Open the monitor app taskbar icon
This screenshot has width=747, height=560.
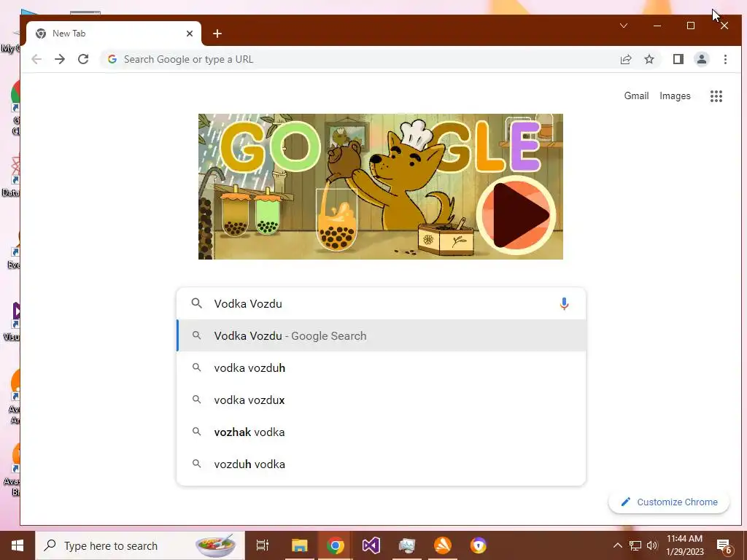pyautogui.click(x=407, y=545)
